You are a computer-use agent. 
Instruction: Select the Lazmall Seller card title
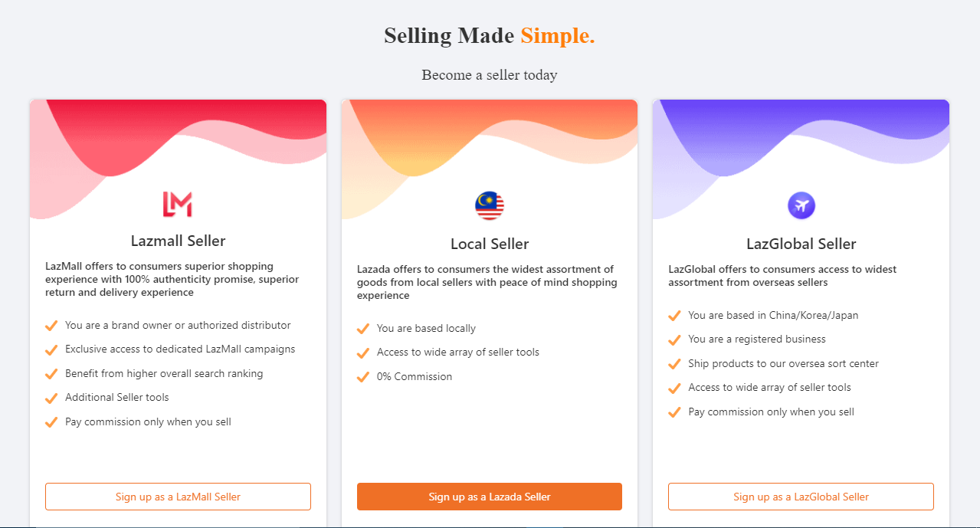(178, 241)
